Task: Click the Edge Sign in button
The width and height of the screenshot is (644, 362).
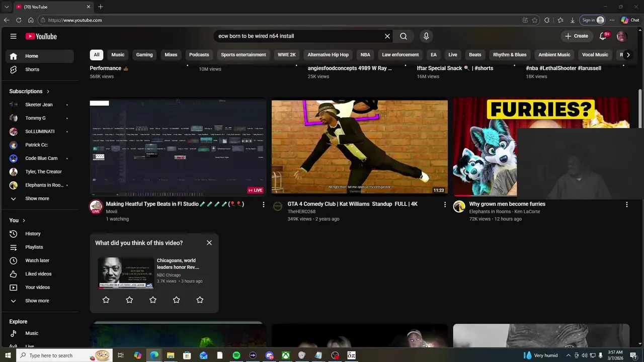Action: 592,20
